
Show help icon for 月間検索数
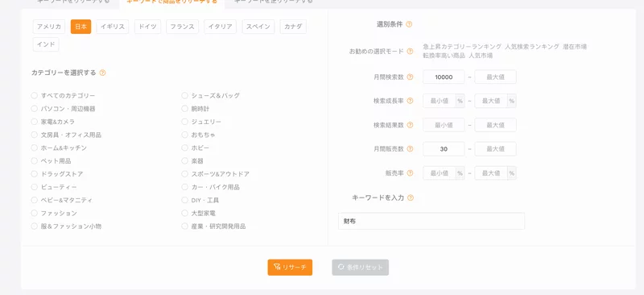410,77
